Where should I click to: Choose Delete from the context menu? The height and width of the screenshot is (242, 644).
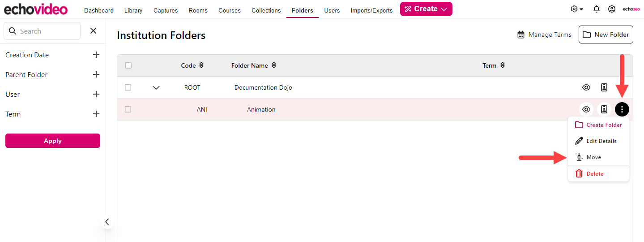click(x=598, y=174)
